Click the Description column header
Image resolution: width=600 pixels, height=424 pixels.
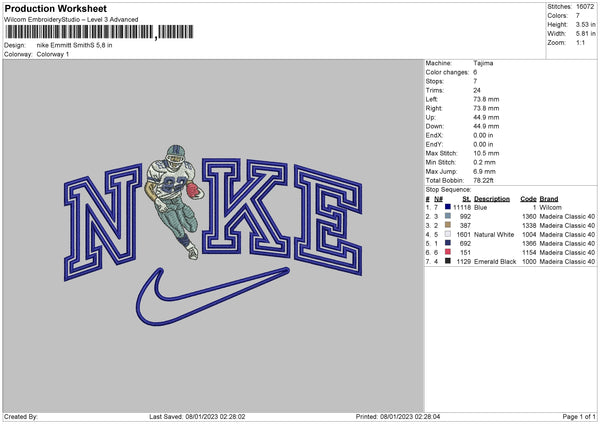492,199
